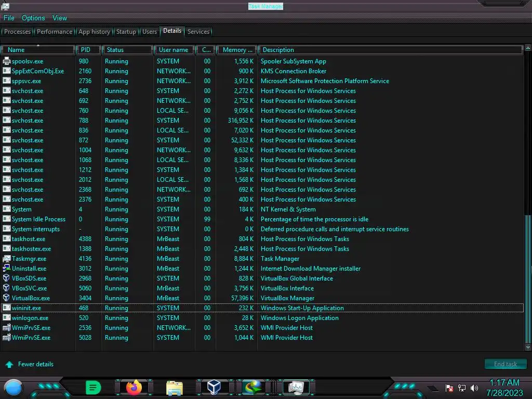The height and width of the screenshot is (399, 532).
Task: Click the VBoxSVC.exe cube icon
Action: pos(6,288)
